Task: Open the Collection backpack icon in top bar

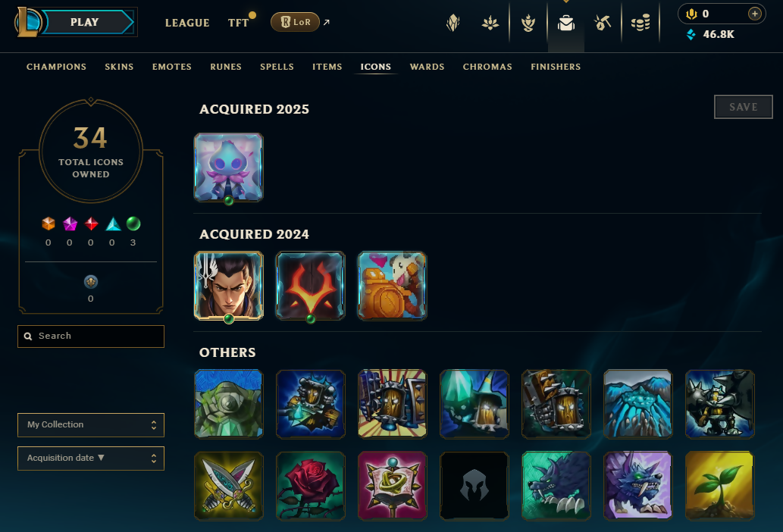Action: [x=565, y=23]
